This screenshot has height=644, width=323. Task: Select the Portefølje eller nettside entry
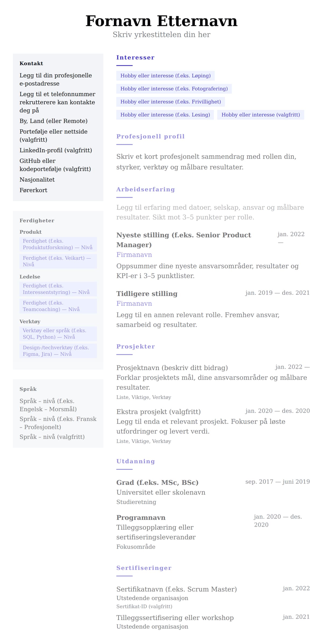point(53,135)
